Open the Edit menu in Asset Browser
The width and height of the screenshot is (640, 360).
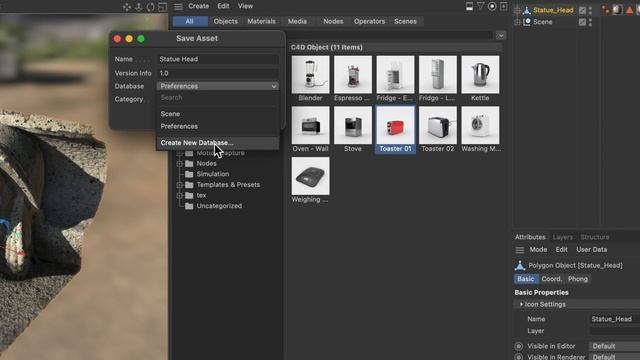(x=223, y=6)
